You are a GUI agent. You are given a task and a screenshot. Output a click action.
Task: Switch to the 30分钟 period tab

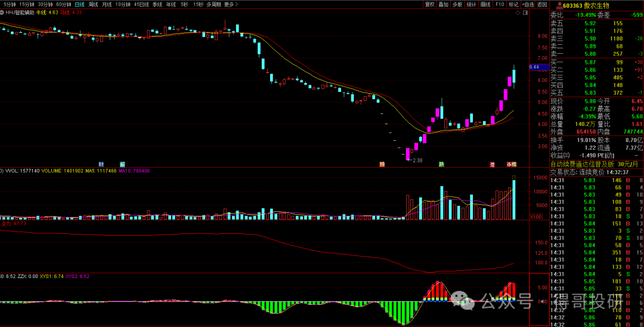tap(45, 5)
